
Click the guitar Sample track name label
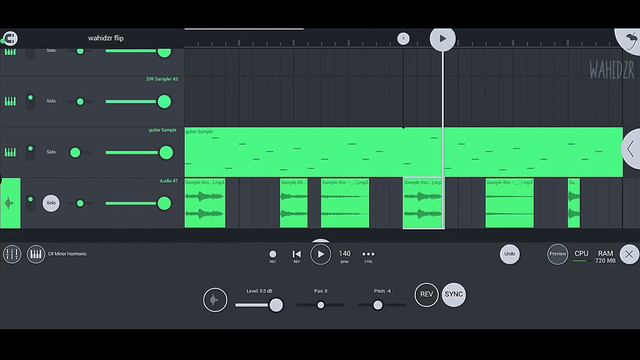[162, 130]
